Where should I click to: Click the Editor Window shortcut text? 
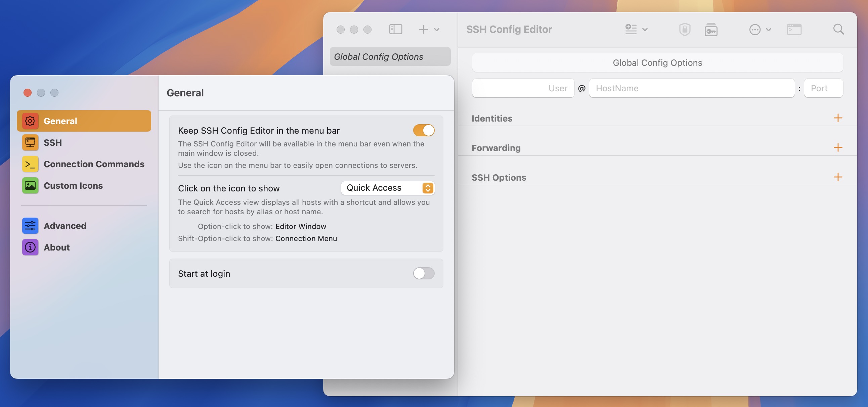[301, 226]
